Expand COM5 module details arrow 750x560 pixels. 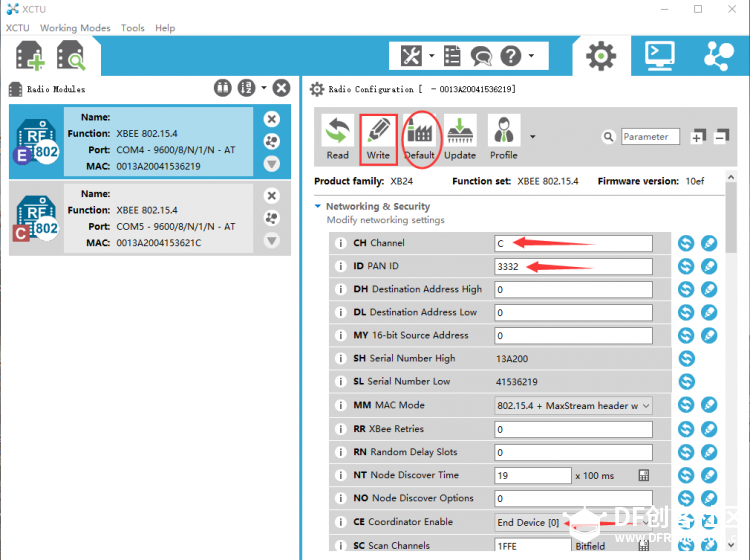click(272, 241)
